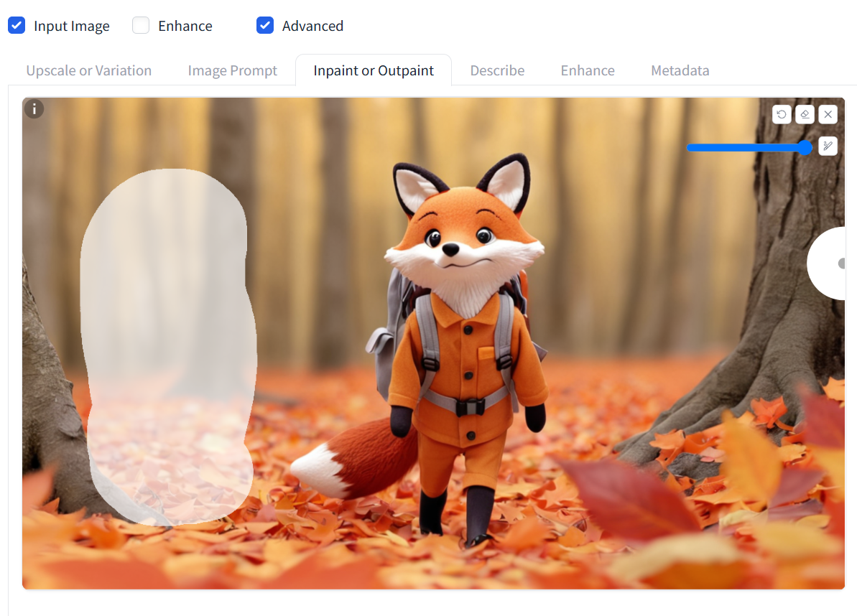
Task: Clear the mask with the eraser icon
Action: pyautogui.click(x=805, y=114)
